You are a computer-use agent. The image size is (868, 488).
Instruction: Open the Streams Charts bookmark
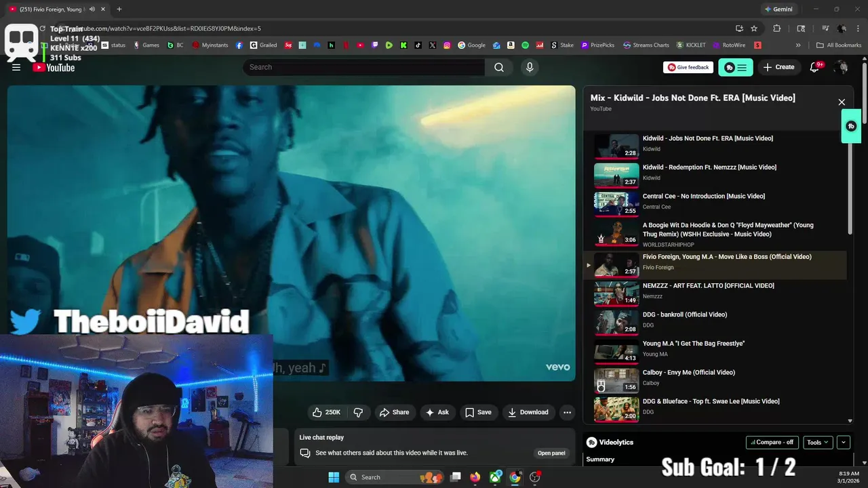point(646,45)
